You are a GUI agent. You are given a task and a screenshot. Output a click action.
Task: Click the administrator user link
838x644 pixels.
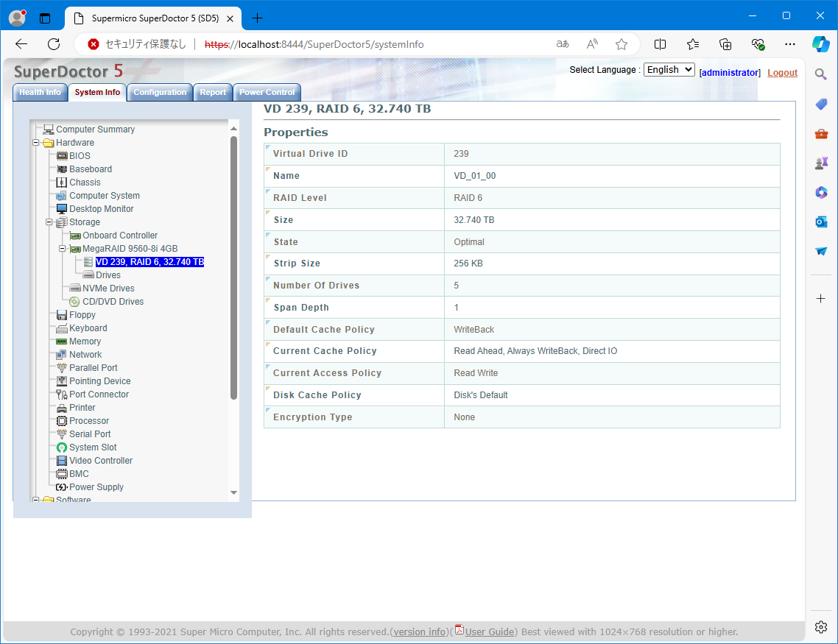730,73
